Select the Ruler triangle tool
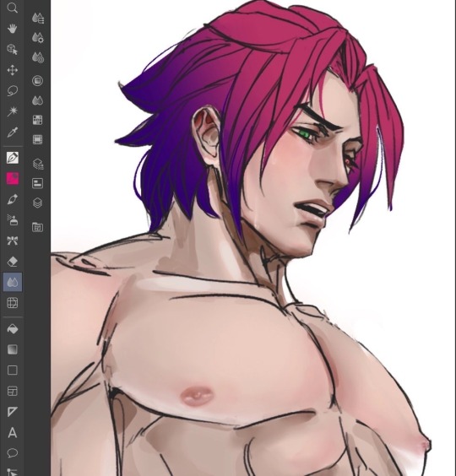The height and width of the screenshot is (476, 456). click(12, 412)
